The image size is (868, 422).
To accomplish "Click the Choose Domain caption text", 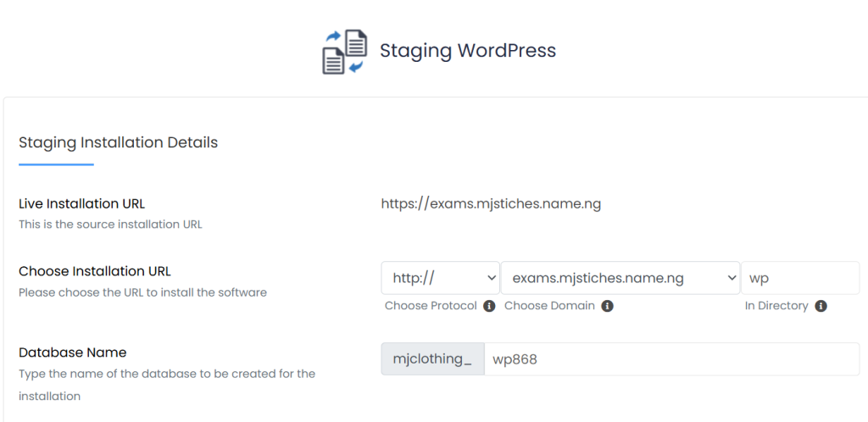I will click(x=549, y=306).
